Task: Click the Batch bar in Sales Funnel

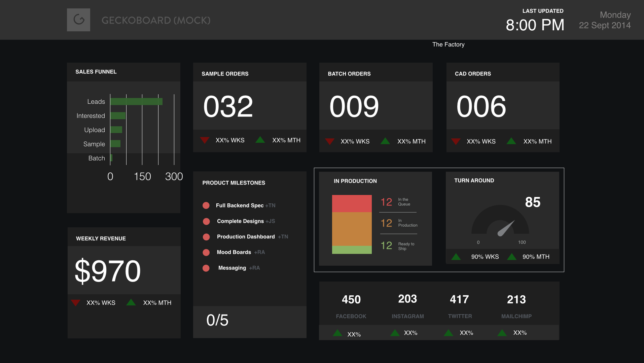Action: [x=111, y=158]
